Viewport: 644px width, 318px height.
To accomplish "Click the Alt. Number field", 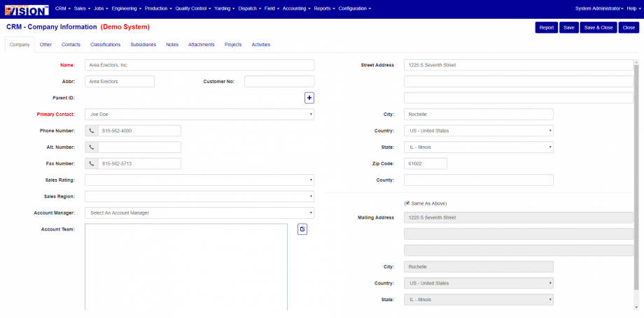I will coord(139,147).
